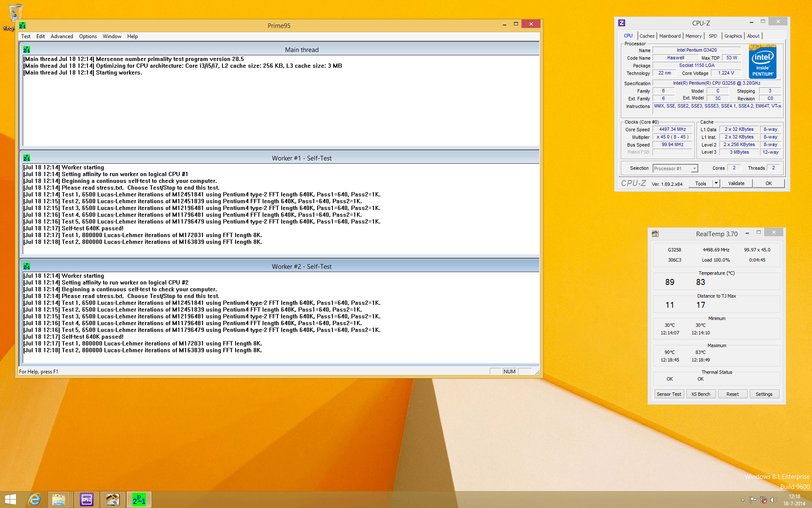The image size is (812, 508).
Task: Open the Options menu
Action: point(88,36)
